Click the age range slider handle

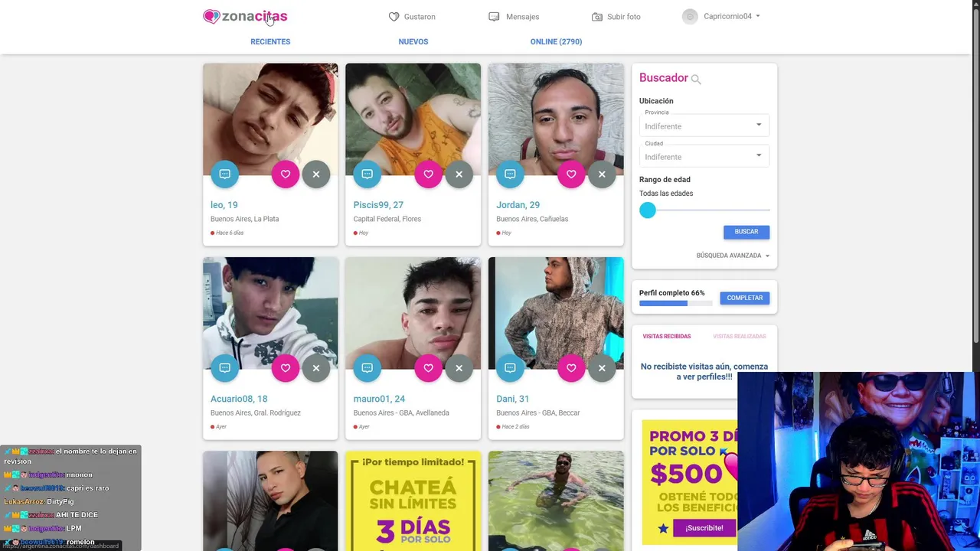(648, 210)
